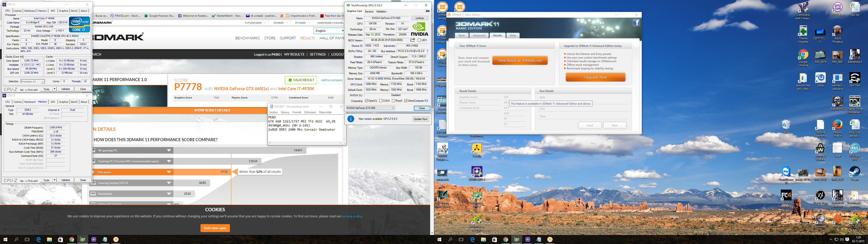Open the English language dropdown
The image size is (868, 244).
329,31
